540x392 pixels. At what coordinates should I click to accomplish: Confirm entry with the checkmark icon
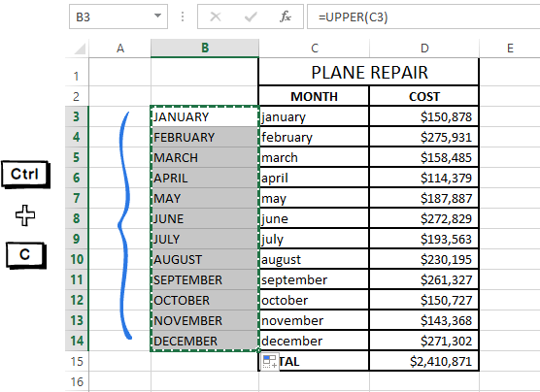[x=251, y=16]
